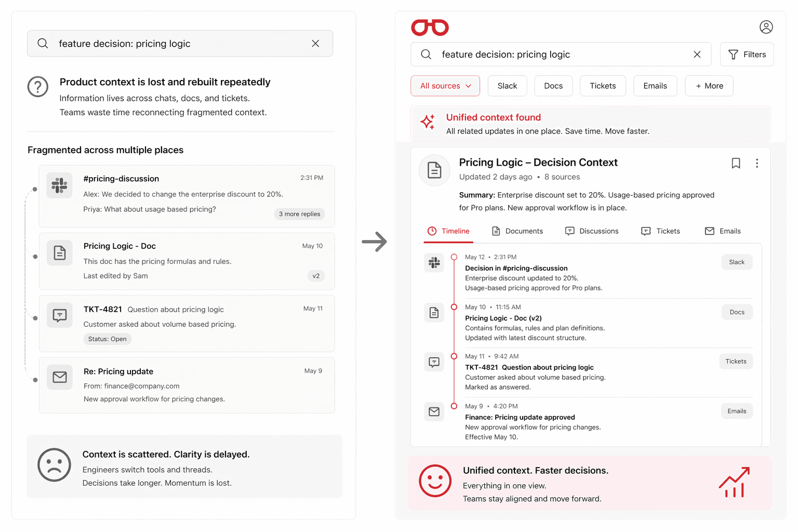798x532 pixels.
Task: Expand the + More source options
Action: pos(709,86)
